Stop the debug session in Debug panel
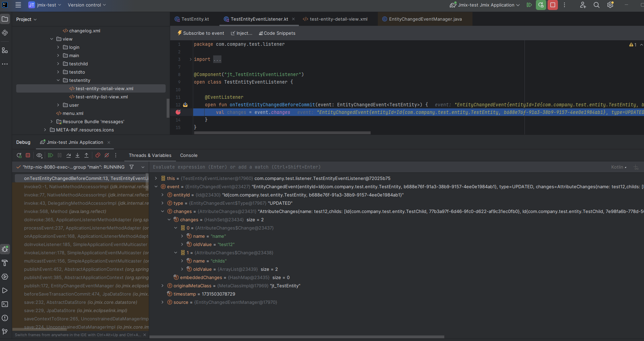The height and width of the screenshot is (341, 644). click(x=28, y=156)
